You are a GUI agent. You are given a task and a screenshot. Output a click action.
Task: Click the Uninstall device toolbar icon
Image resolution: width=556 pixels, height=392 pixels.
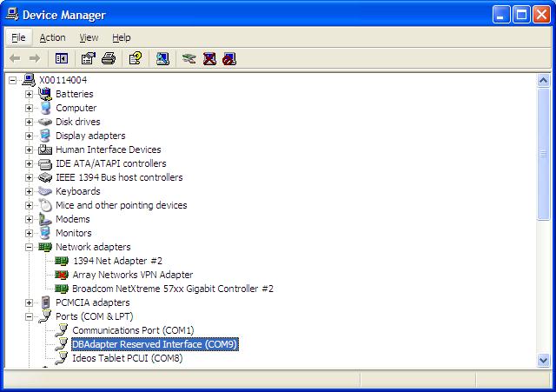(x=209, y=58)
